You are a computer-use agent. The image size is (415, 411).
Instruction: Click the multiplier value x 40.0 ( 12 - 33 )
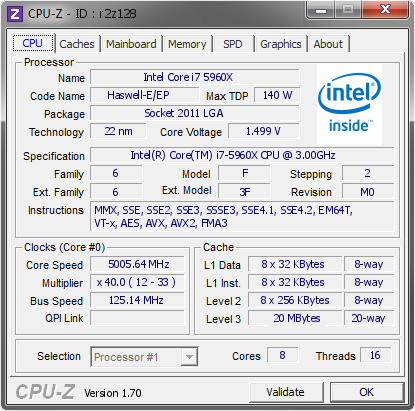click(137, 282)
